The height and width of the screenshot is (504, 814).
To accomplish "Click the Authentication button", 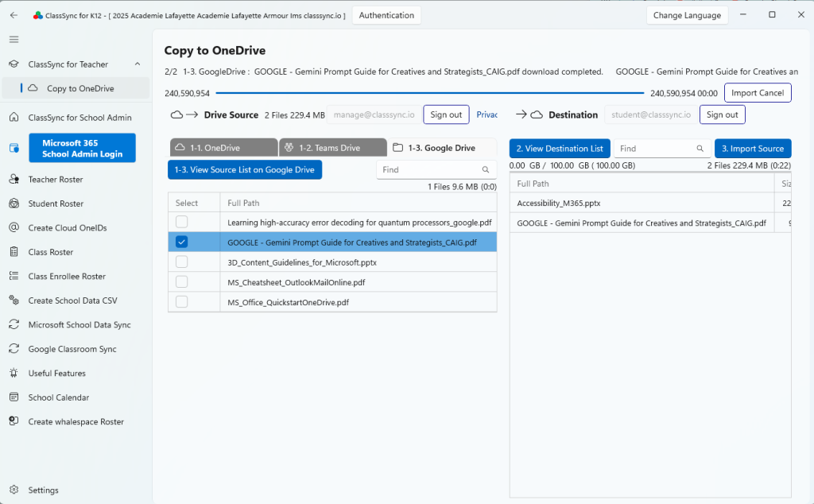I will [386, 15].
